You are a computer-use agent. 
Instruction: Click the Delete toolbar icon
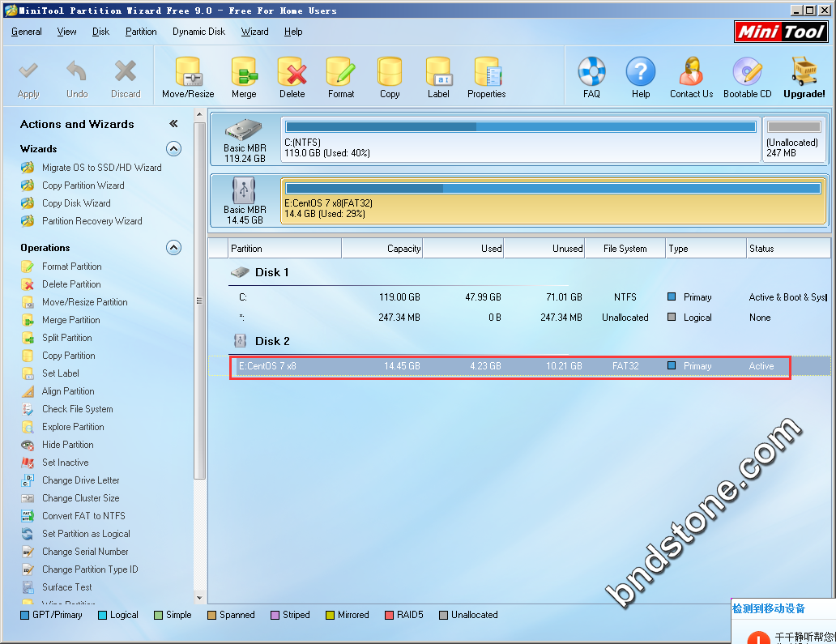point(292,71)
